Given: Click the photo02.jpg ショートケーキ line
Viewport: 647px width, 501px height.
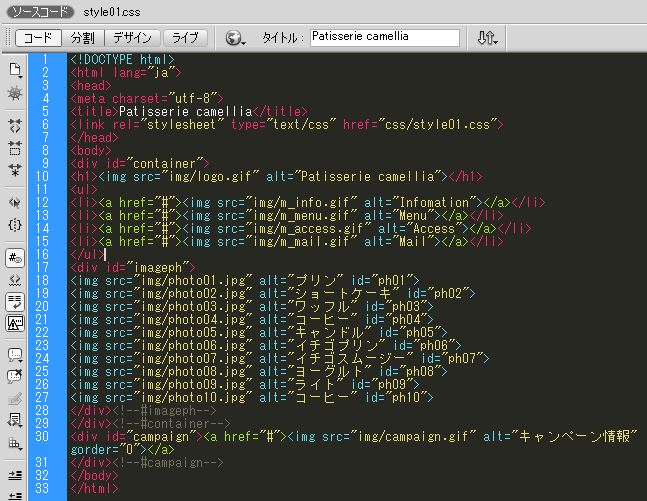Looking at the screenshot, I should (x=273, y=294).
